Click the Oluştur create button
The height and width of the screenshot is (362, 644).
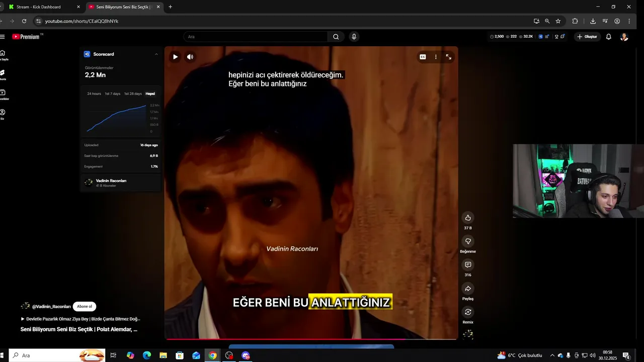587,37
